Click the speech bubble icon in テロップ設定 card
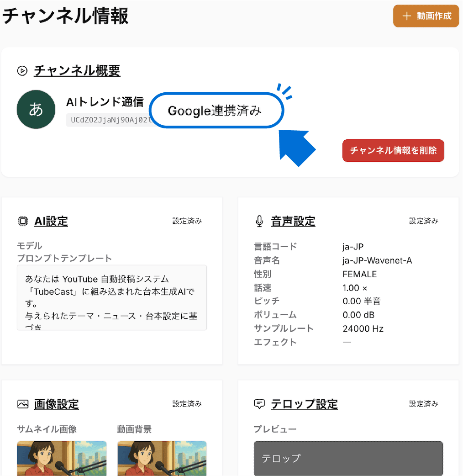This screenshot has width=463, height=476. pos(259,404)
